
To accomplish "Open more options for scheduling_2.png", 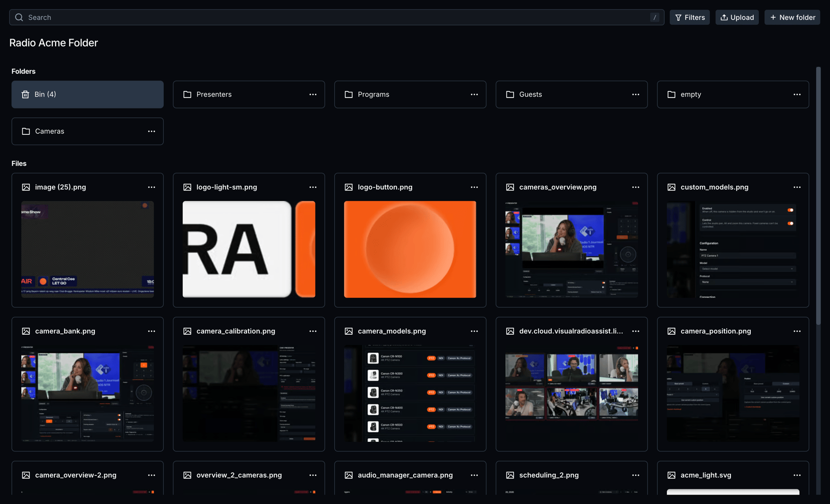I will [635, 475].
